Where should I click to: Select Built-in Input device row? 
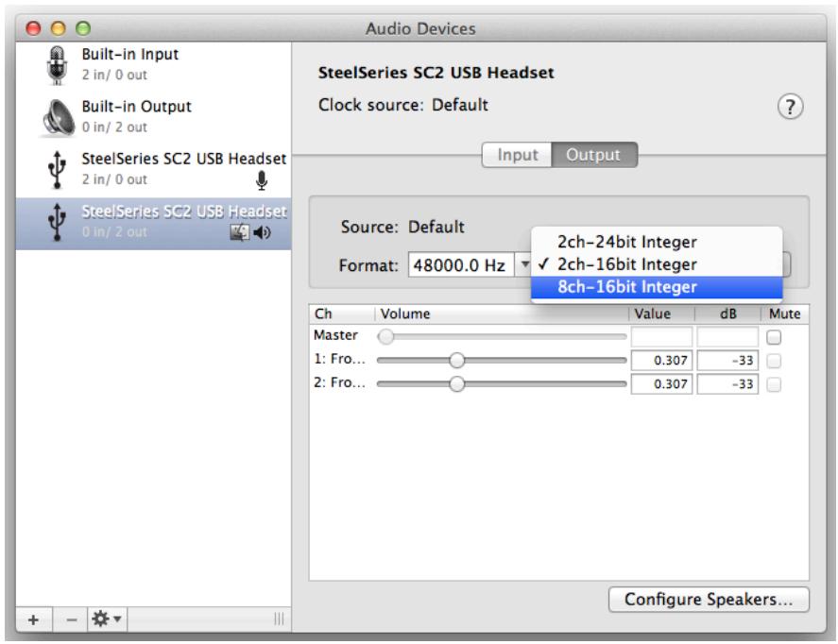pos(154,65)
